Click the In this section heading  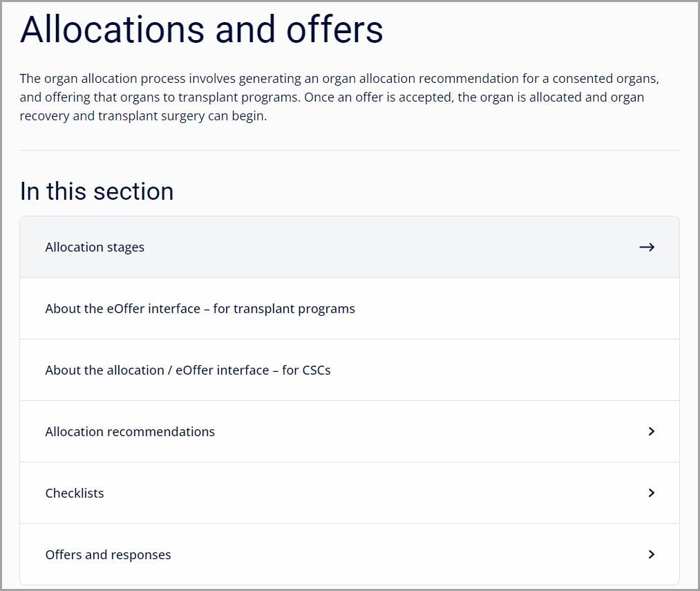[97, 191]
